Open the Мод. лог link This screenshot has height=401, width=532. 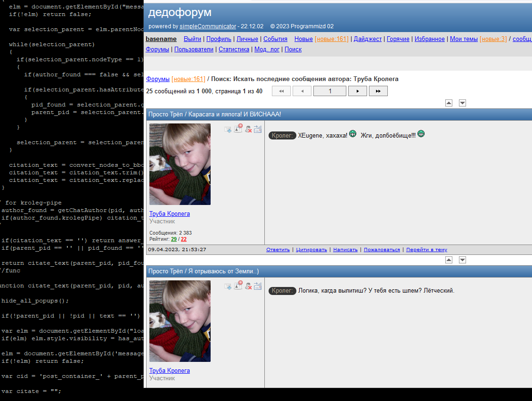pos(267,49)
